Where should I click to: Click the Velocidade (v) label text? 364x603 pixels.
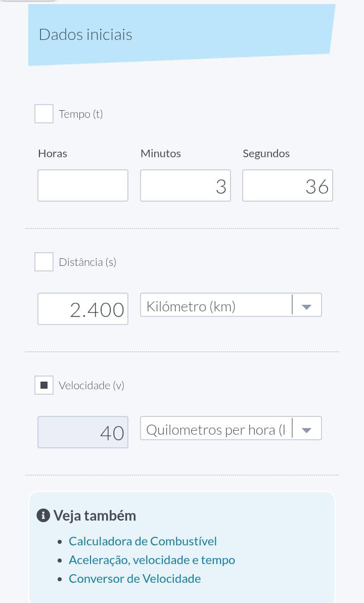point(92,385)
